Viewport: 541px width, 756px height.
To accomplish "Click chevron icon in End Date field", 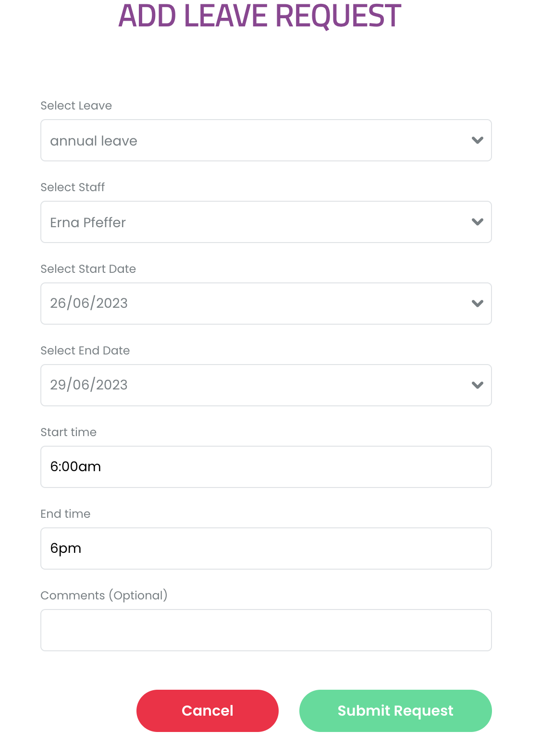I will pos(477,385).
